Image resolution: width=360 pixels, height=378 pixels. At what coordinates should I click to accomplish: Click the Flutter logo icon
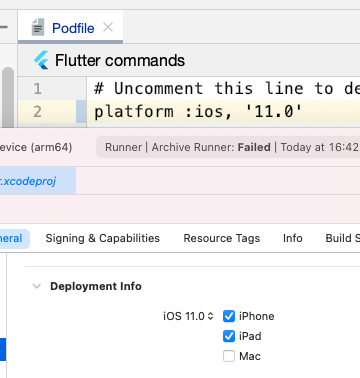(42, 60)
